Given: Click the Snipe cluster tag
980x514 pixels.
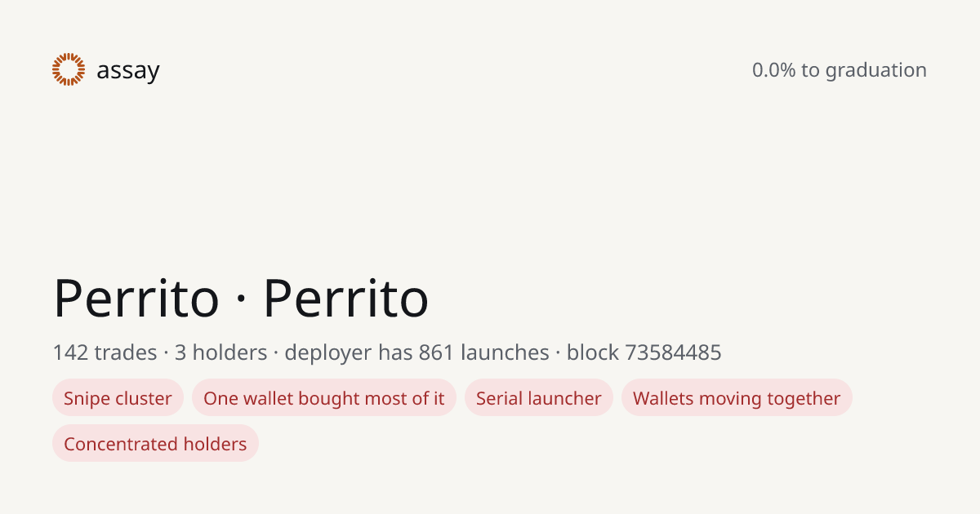Looking at the screenshot, I should (x=118, y=398).
